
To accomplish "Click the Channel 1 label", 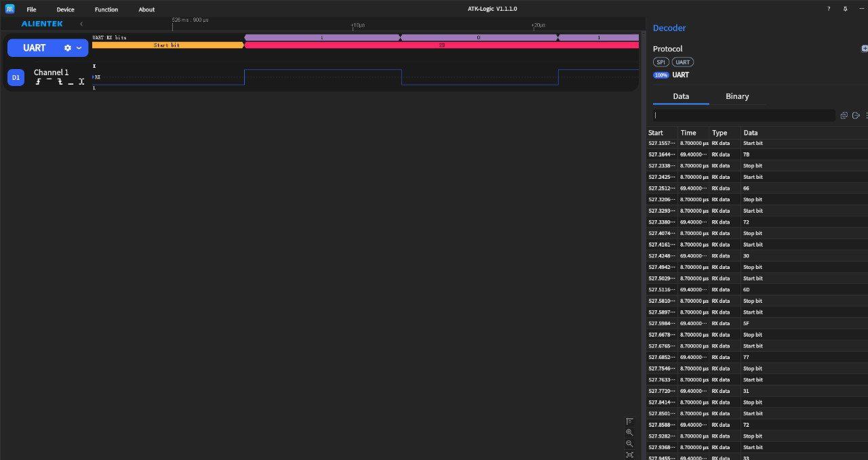I will [52, 72].
